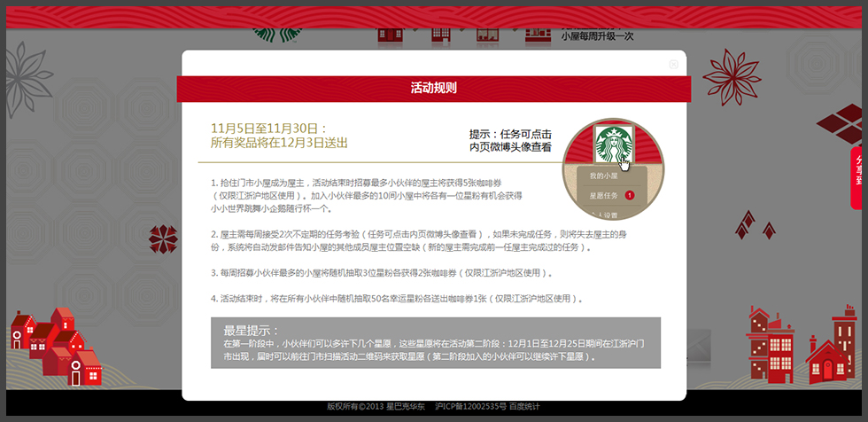Screen dimensions: 868x422
Task: Close the 活动规则 popup dialog
Action: [673, 65]
